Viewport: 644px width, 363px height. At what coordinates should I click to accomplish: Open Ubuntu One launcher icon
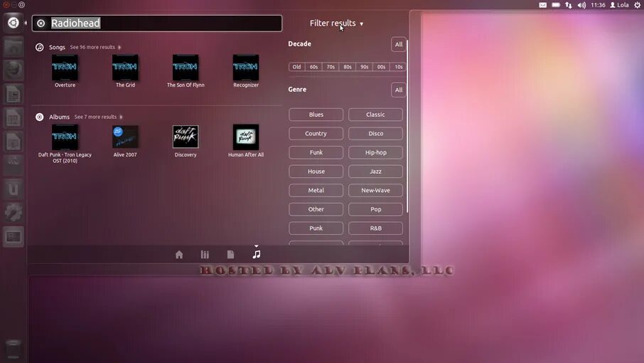pyautogui.click(x=13, y=189)
